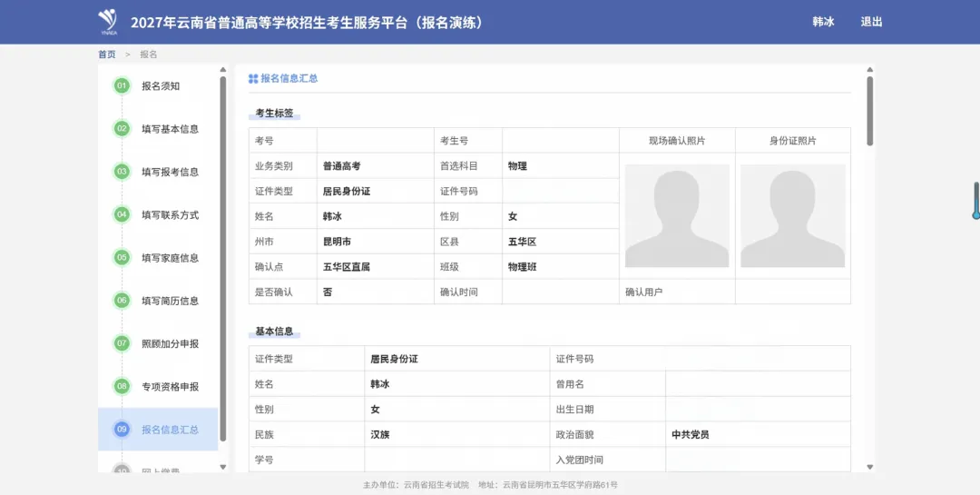Click 入党团时间 label cell
The width and height of the screenshot is (980, 495).
[607, 460]
